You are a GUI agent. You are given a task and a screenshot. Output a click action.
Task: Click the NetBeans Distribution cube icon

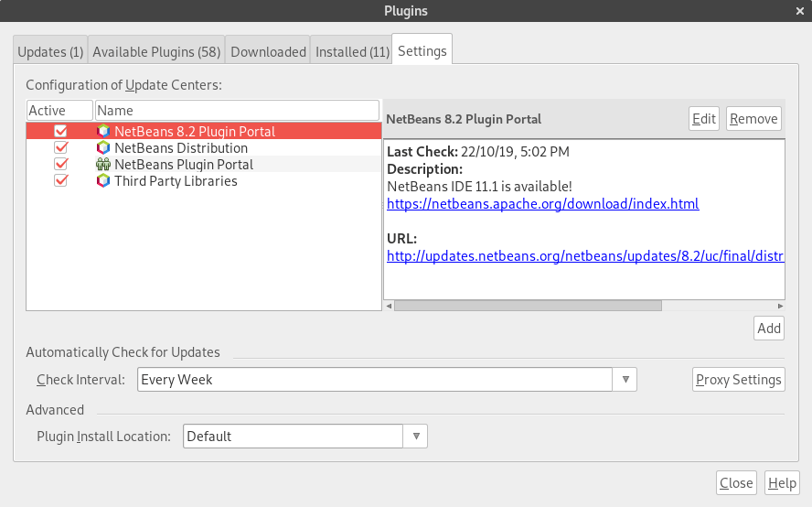[103, 147]
